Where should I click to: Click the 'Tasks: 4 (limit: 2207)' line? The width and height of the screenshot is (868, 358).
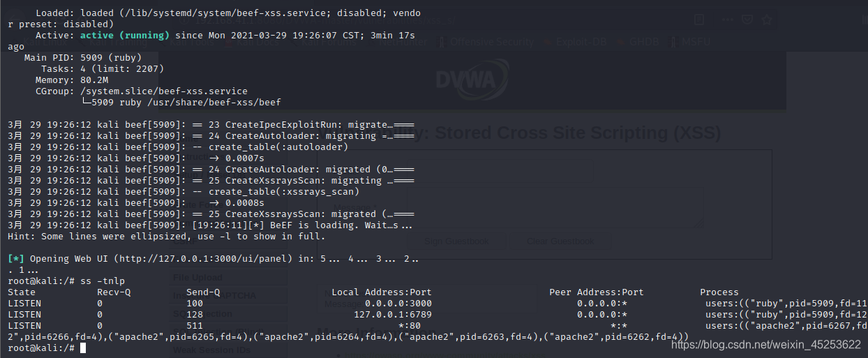point(103,68)
